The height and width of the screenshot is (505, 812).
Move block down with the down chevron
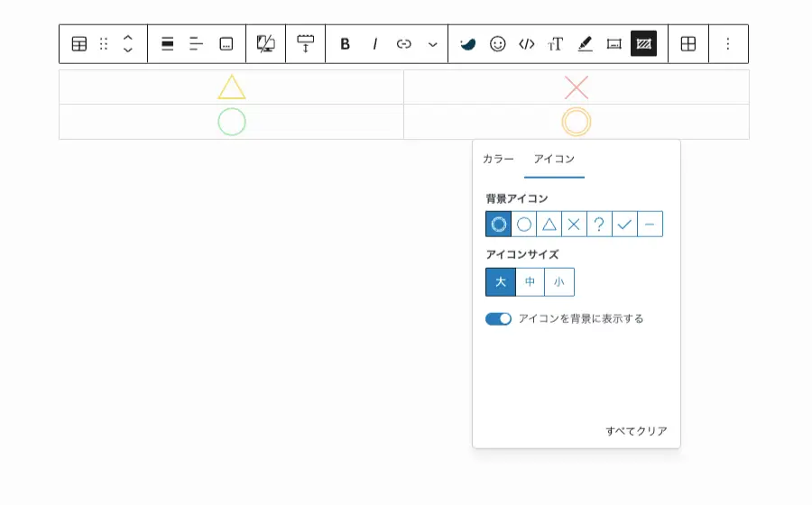[x=128, y=50]
